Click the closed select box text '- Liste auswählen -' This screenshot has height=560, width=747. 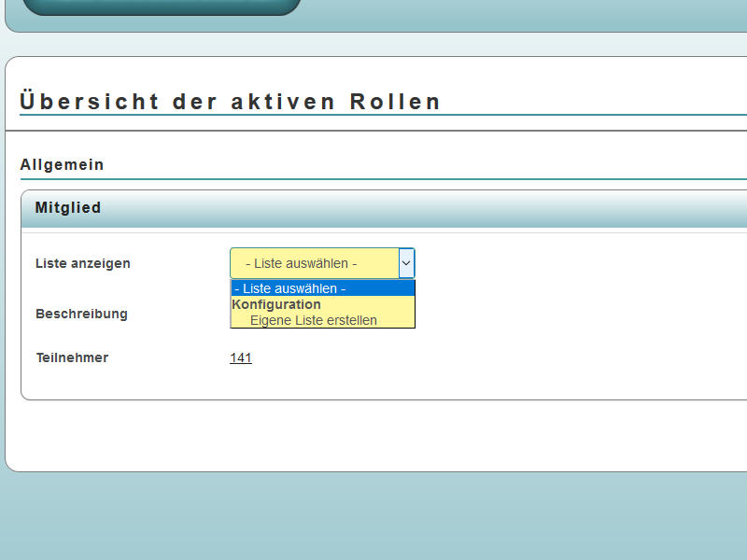point(301,264)
